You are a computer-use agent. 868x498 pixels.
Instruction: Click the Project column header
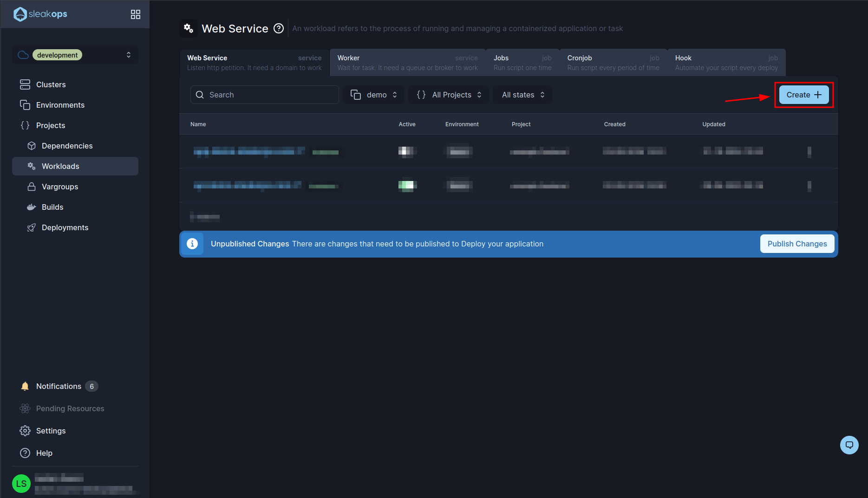point(521,124)
